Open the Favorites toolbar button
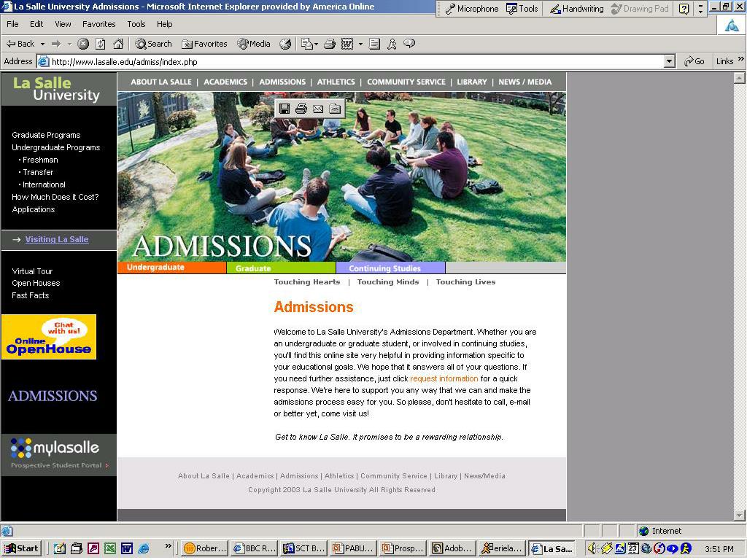 204,44
